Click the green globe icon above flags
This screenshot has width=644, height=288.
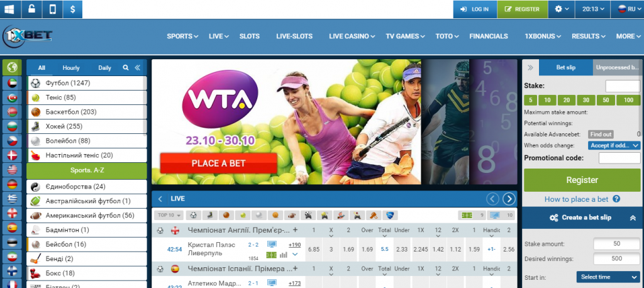(x=11, y=67)
